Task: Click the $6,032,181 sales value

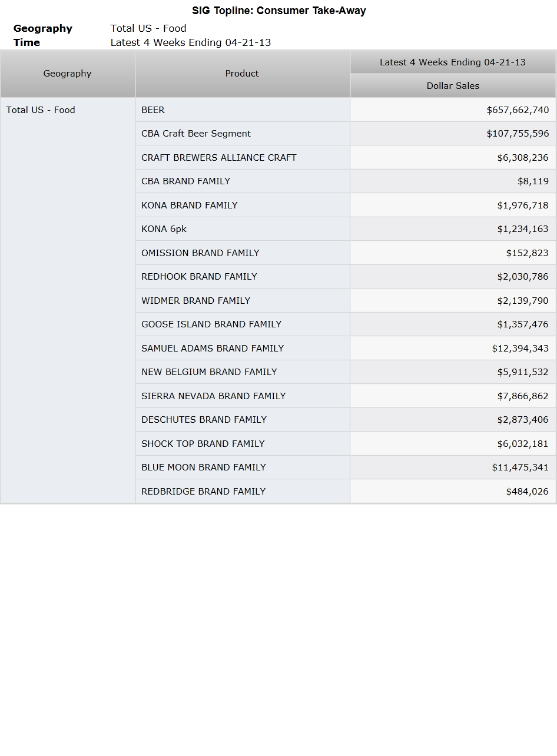Action: click(x=523, y=444)
